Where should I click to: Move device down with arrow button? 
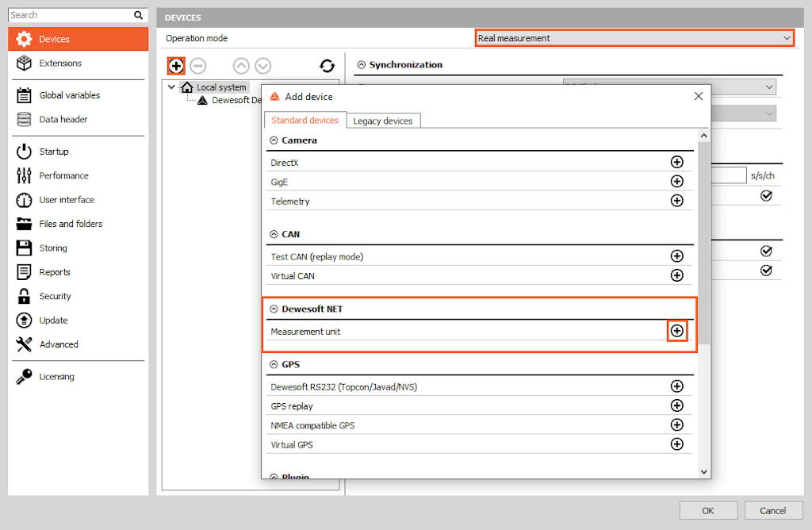[263, 66]
